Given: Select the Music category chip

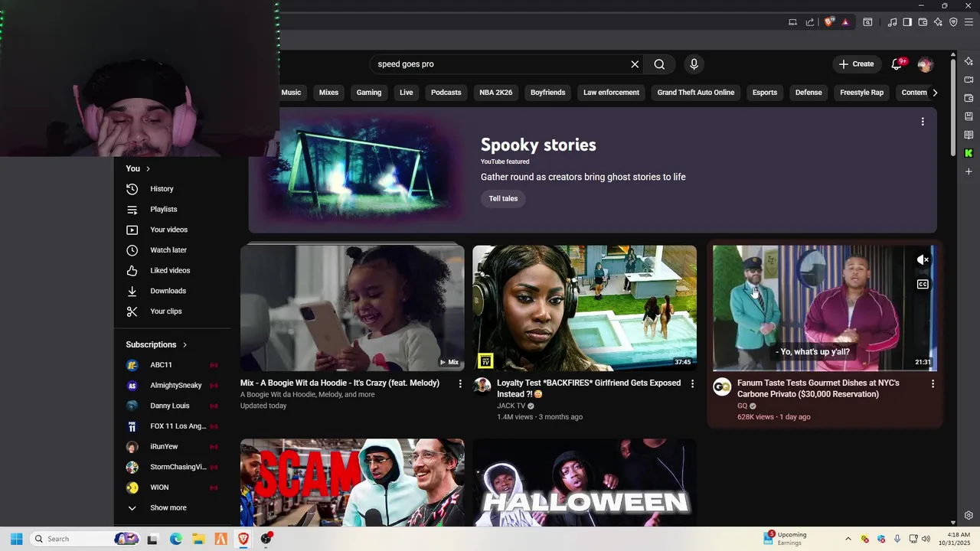Looking at the screenshot, I should coord(291,93).
